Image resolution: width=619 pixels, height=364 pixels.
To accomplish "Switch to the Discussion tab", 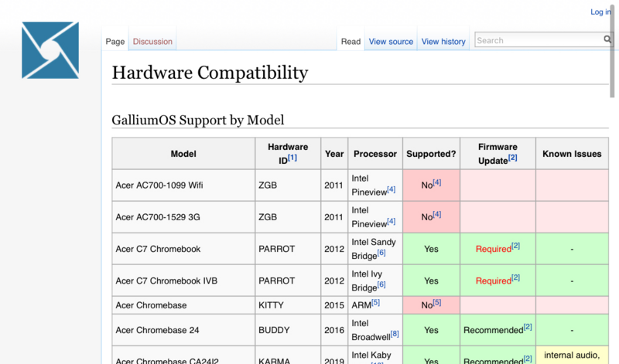I will point(152,42).
